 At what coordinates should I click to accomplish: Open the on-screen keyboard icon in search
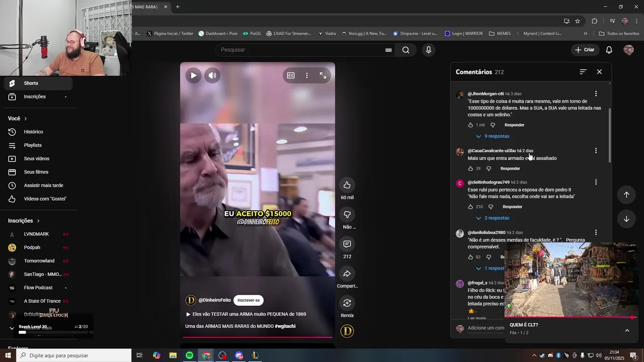[388, 50]
